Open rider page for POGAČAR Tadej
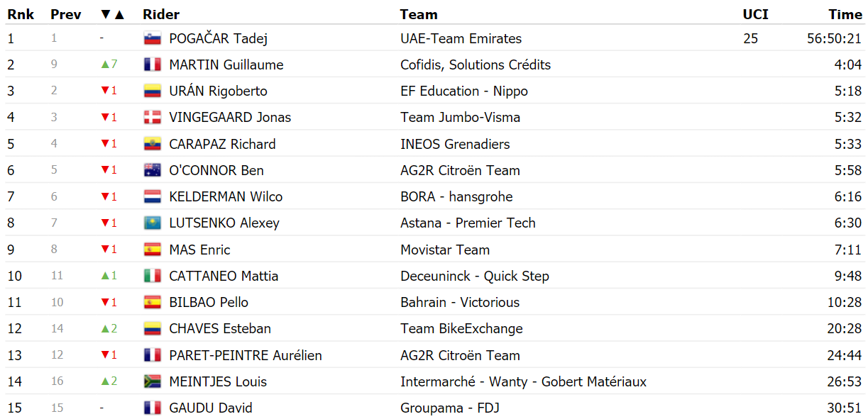The image size is (868, 419). 218,39
